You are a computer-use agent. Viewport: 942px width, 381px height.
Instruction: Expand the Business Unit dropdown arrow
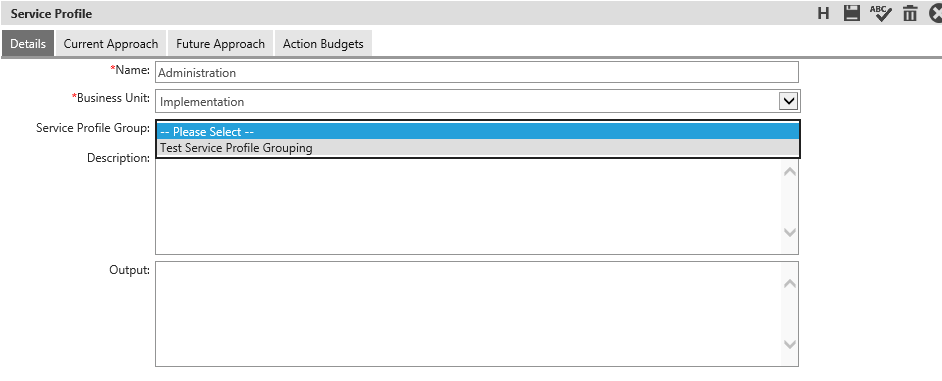788,102
